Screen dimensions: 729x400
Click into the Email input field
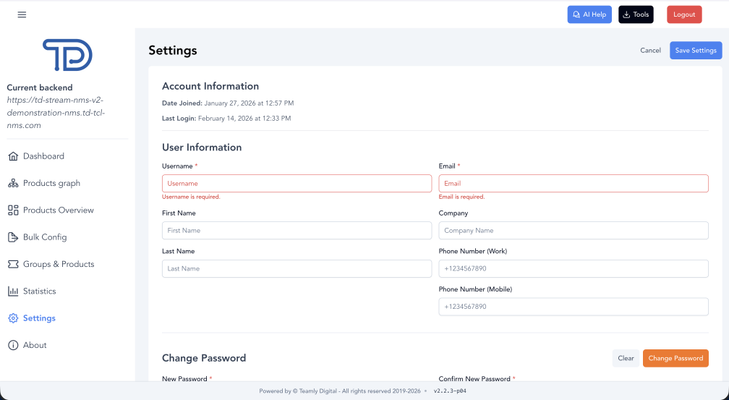point(573,184)
